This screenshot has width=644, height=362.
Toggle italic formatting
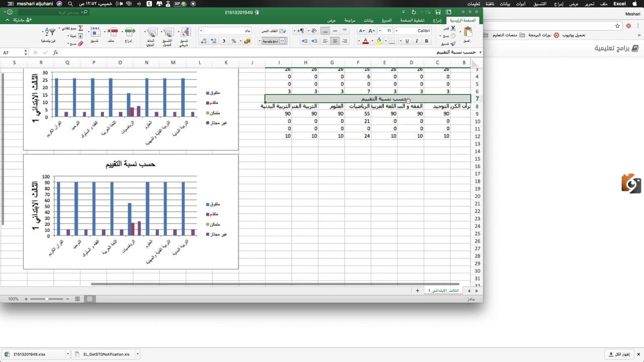tap(417, 41)
